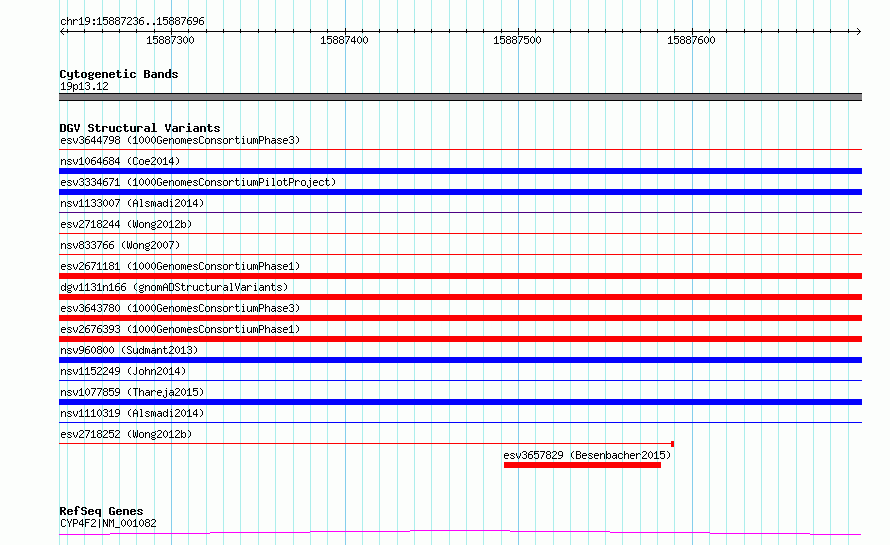Click the ruler's right arrow end

pyautogui.click(x=858, y=31)
